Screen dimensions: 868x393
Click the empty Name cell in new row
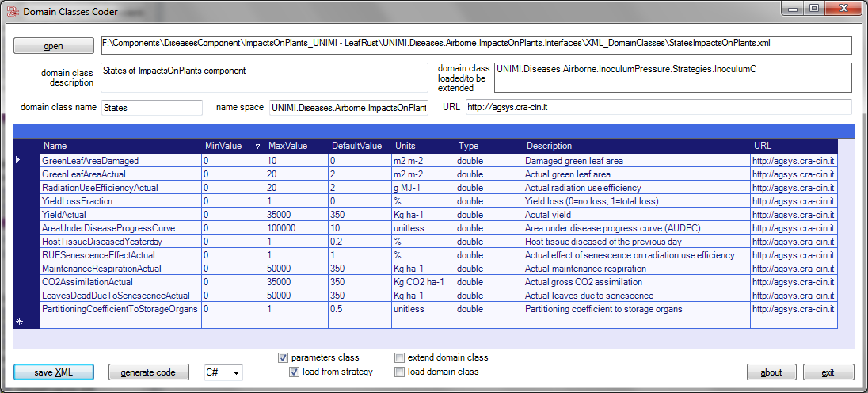(x=120, y=322)
